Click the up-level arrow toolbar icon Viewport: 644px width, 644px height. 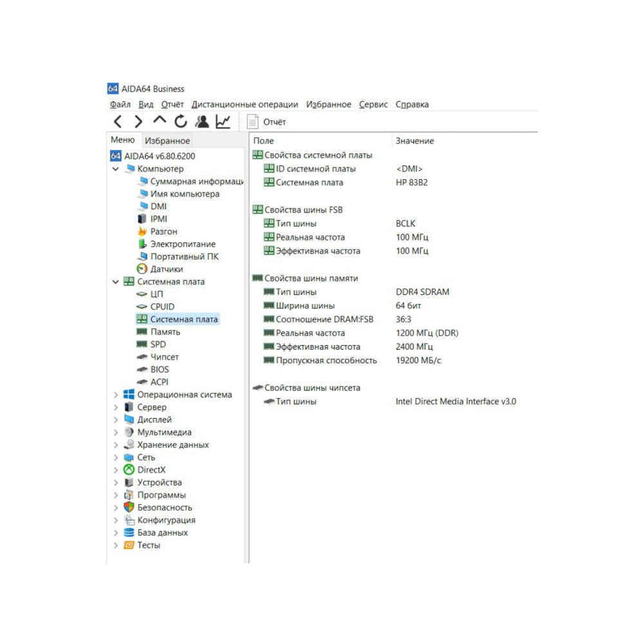tap(159, 121)
